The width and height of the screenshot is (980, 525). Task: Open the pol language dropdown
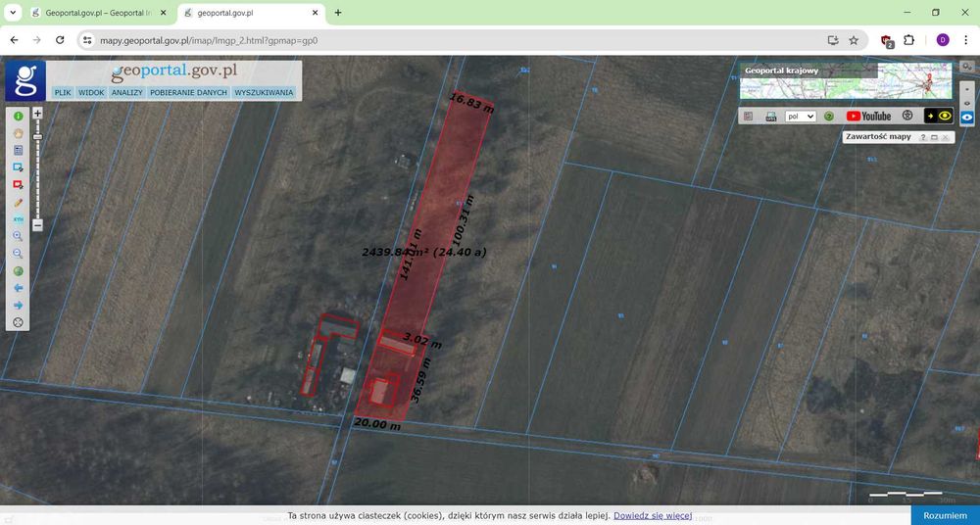[x=801, y=117]
